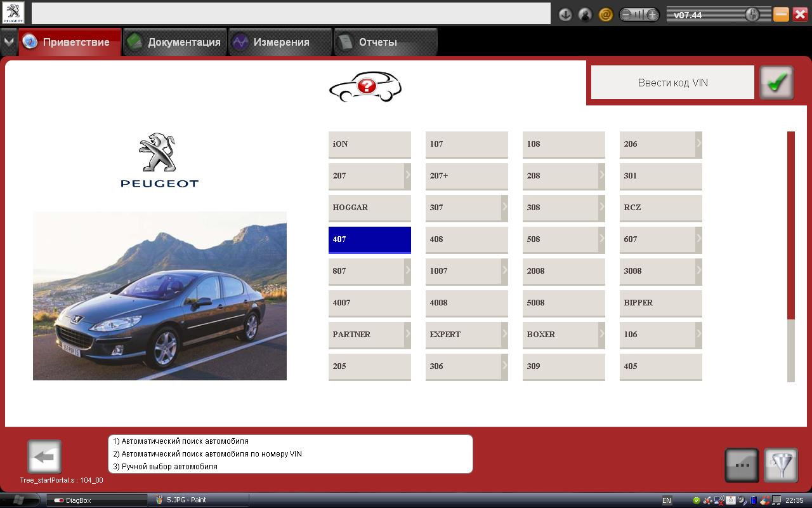Expand the 206 model submenu arrow

pyautogui.click(x=698, y=144)
